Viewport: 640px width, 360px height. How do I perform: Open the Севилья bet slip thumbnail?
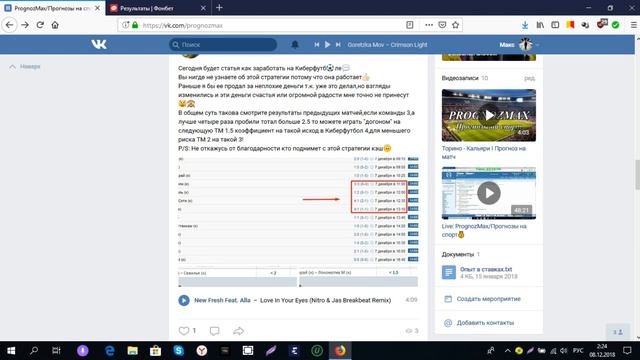[x=237, y=277]
